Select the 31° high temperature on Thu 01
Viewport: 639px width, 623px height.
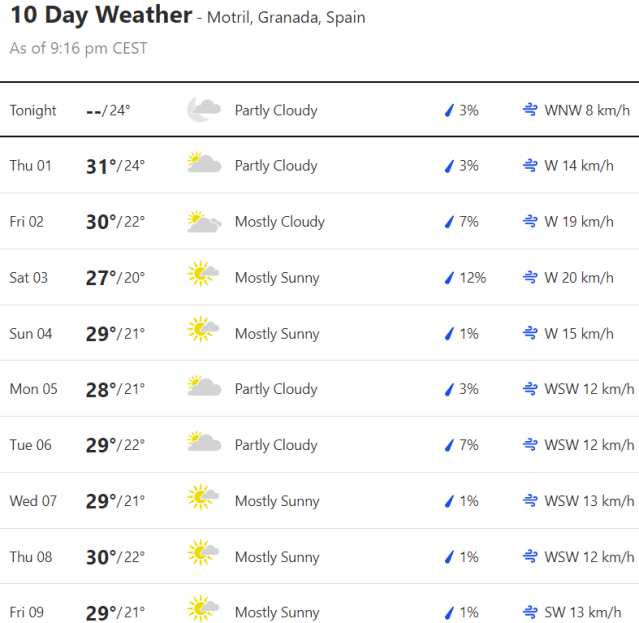pos(101,166)
